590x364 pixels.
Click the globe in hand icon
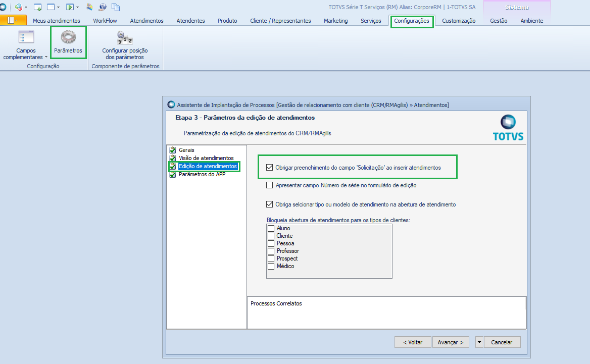(x=103, y=7)
